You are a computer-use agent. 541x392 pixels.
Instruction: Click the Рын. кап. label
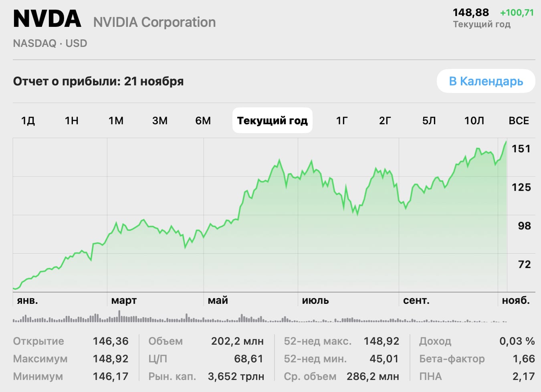(x=172, y=376)
